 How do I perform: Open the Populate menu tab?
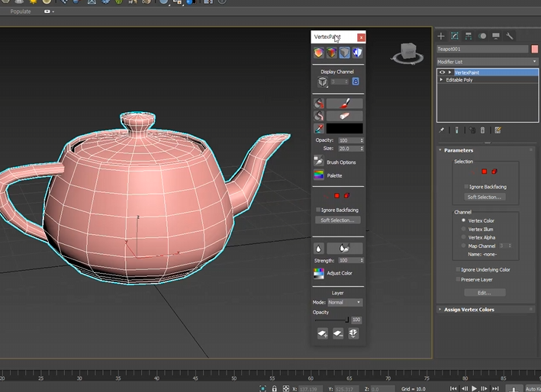pos(21,12)
